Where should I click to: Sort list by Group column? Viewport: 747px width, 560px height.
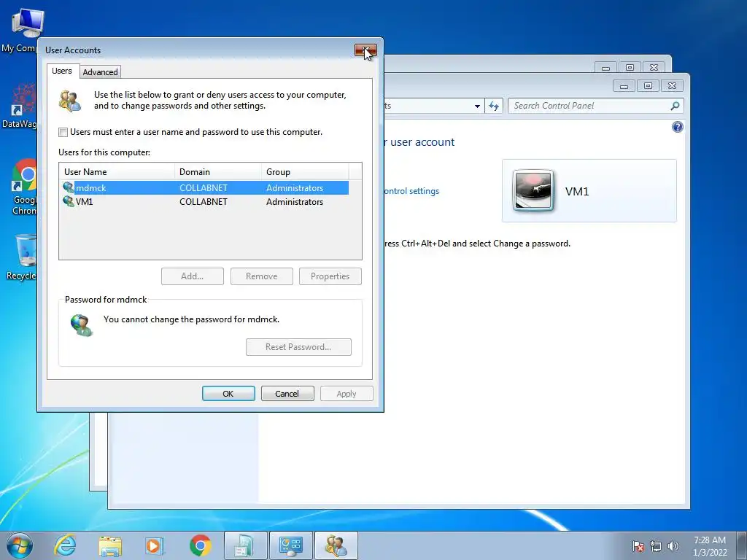pos(305,172)
